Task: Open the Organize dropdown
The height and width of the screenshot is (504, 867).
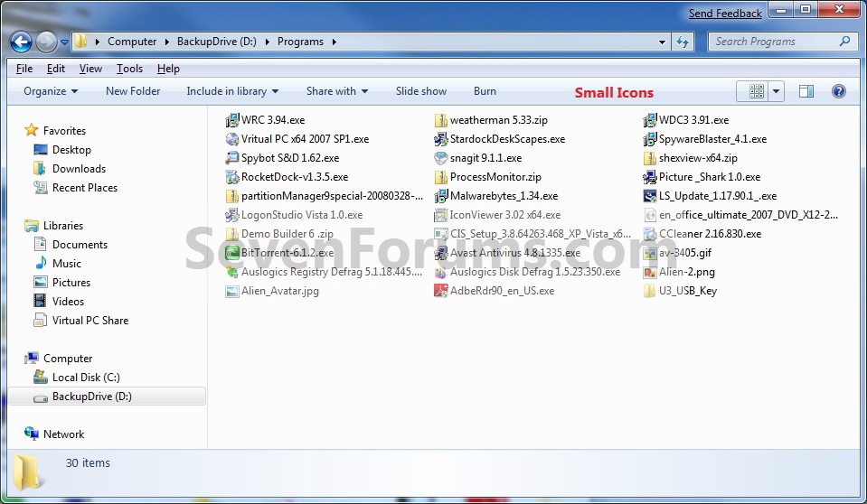Action: point(51,91)
